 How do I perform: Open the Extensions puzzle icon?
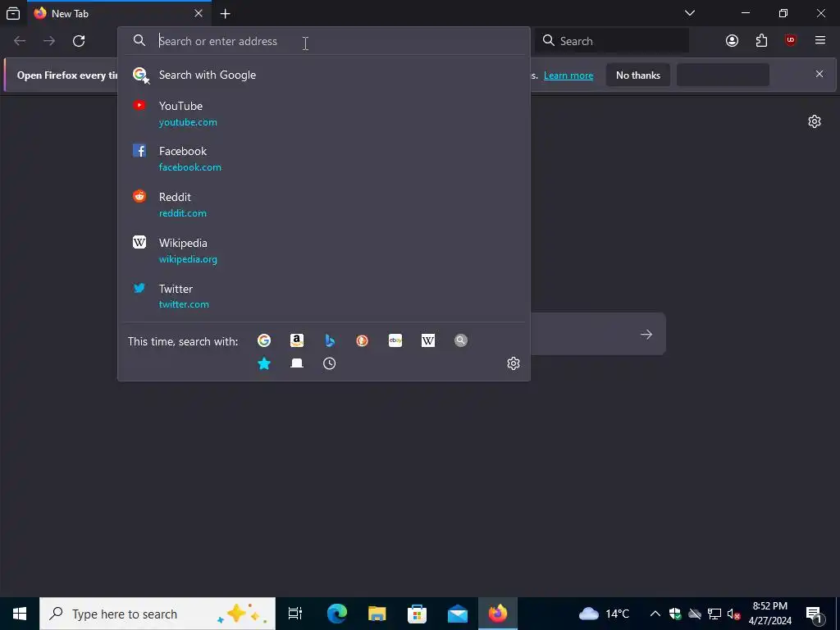click(761, 41)
